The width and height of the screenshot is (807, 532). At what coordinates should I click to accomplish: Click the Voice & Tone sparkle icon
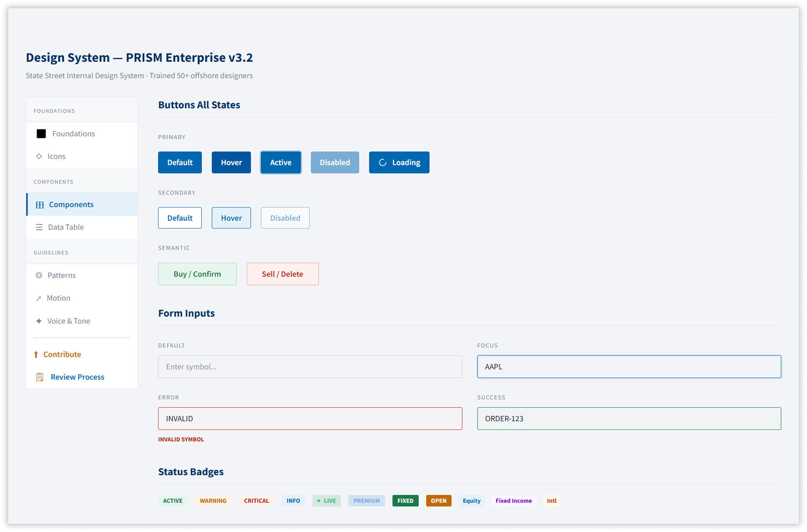(39, 321)
